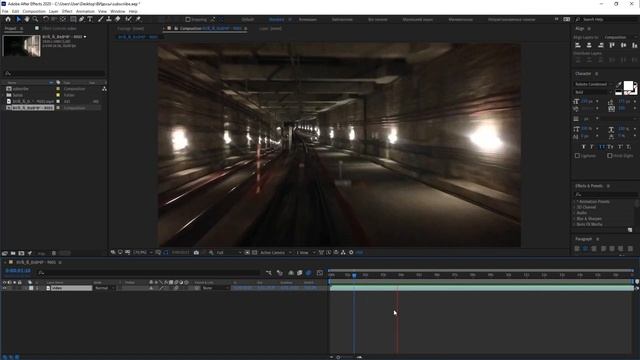Image resolution: width=640 pixels, height=360 pixels.
Task: Open the Active Camera dropdown
Action: click(276, 253)
